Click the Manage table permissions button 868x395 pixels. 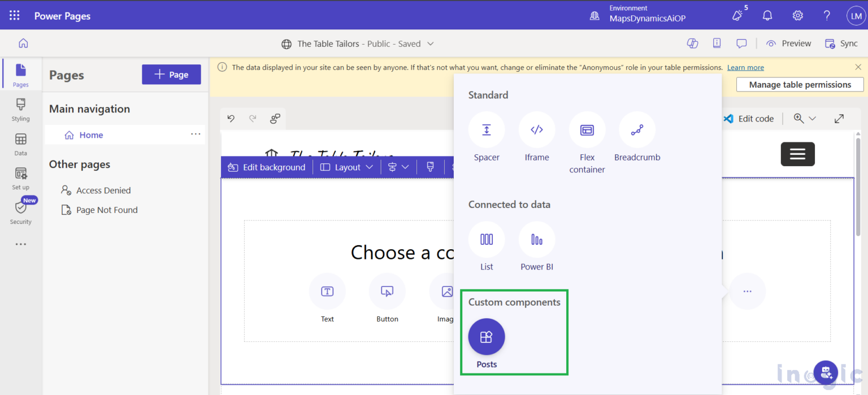(x=799, y=84)
